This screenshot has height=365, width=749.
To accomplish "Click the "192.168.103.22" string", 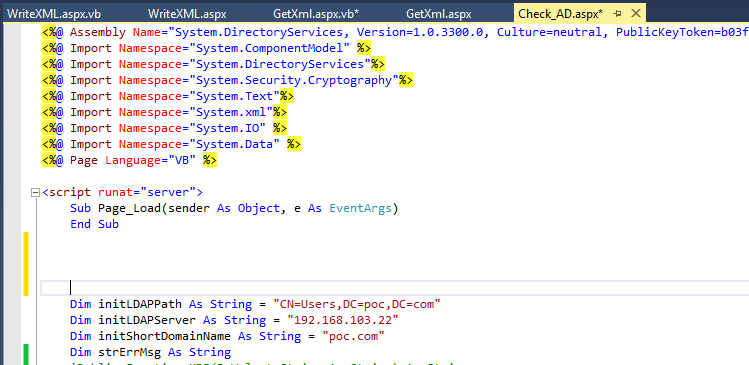I will pos(343,320).
